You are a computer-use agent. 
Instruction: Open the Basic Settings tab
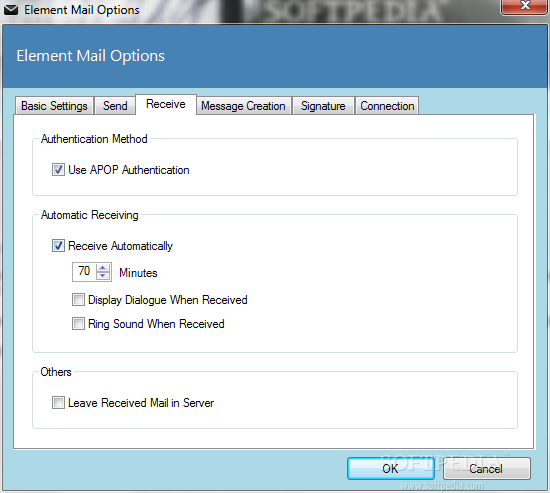(x=54, y=106)
